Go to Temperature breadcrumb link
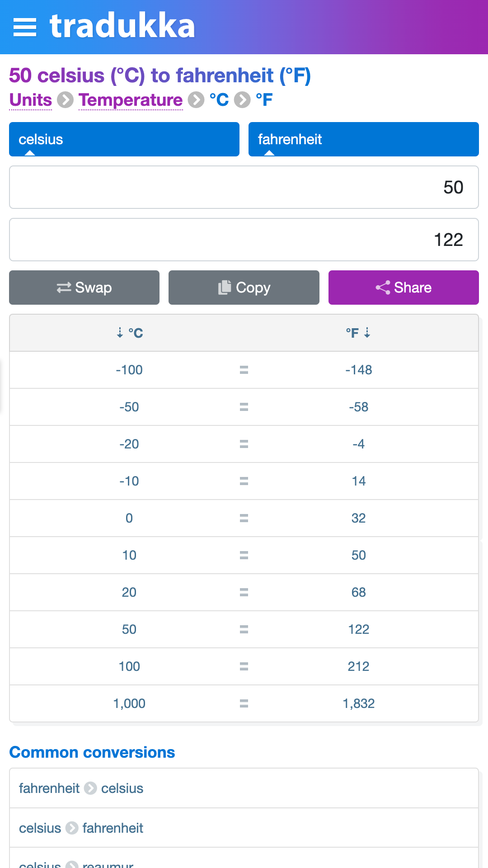This screenshot has width=488, height=868. [x=131, y=100]
